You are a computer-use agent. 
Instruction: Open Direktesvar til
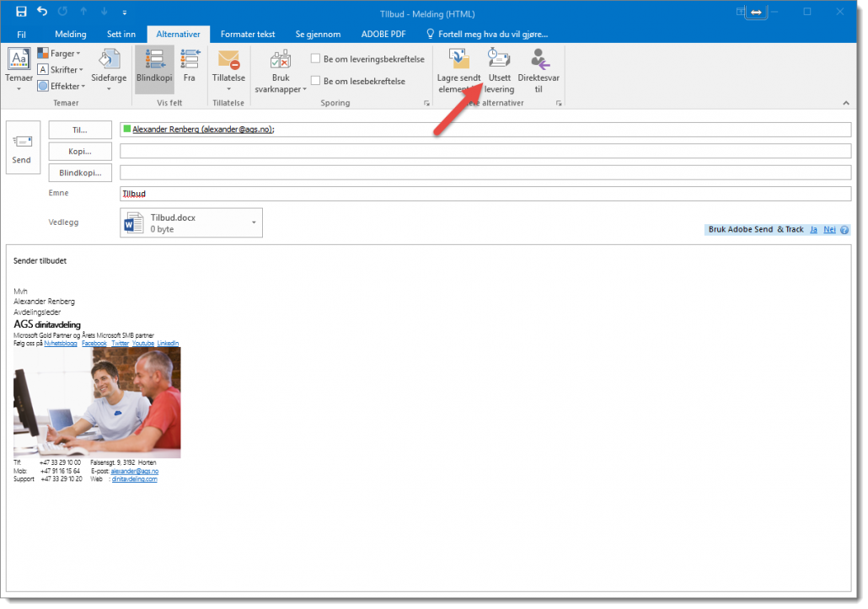tap(538, 70)
